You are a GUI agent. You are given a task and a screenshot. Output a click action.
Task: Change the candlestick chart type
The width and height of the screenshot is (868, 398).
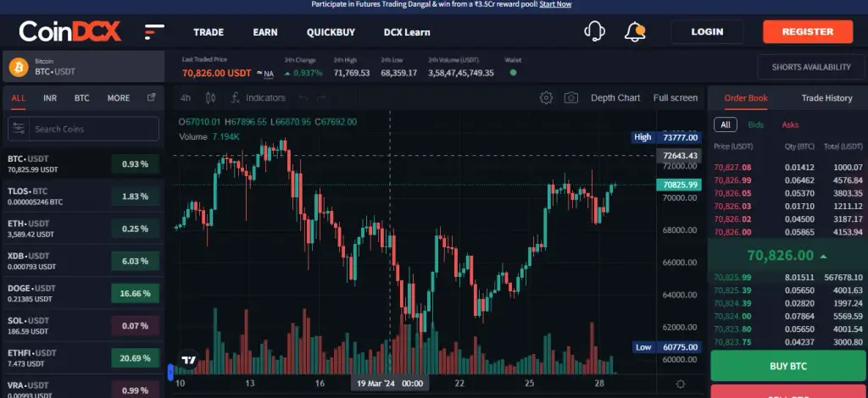coord(210,98)
